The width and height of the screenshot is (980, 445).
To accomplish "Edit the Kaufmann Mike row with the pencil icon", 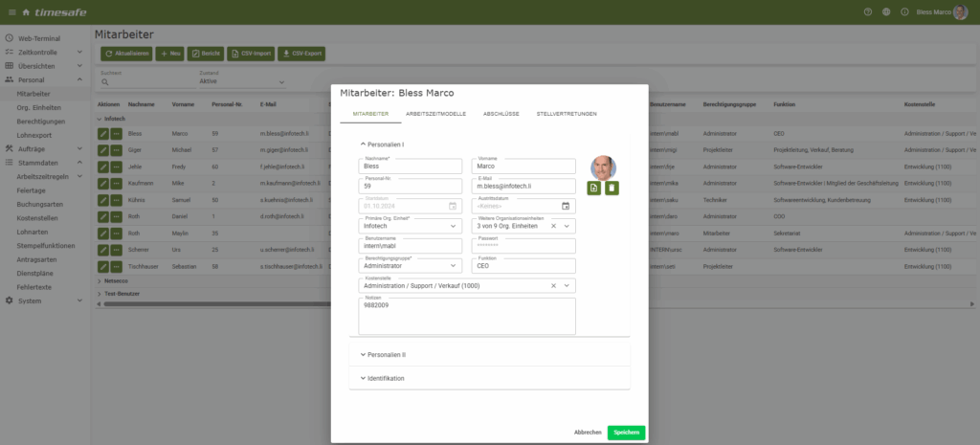I will (103, 184).
